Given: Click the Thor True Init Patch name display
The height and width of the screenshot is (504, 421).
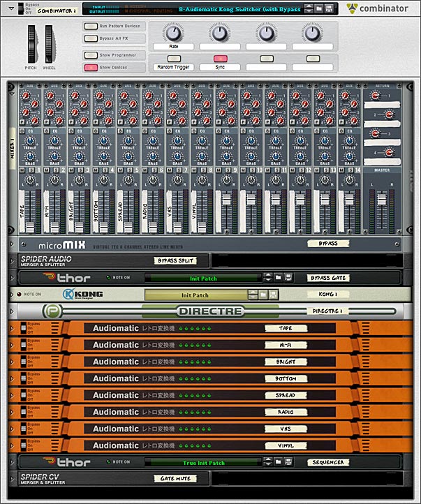Looking at the screenshot, I should pyautogui.click(x=203, y=463).
